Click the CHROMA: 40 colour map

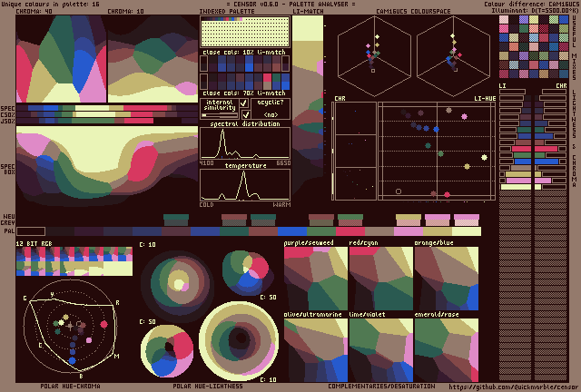click(x=61, y=59)
